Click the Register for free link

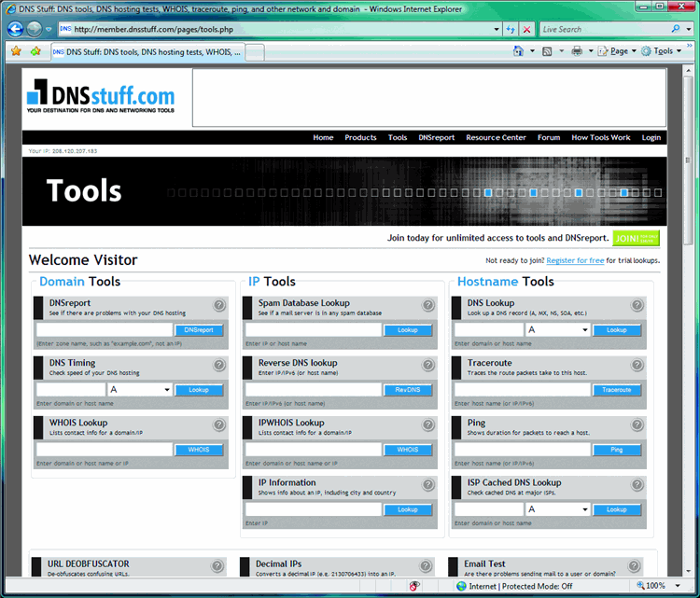[575, 260]
